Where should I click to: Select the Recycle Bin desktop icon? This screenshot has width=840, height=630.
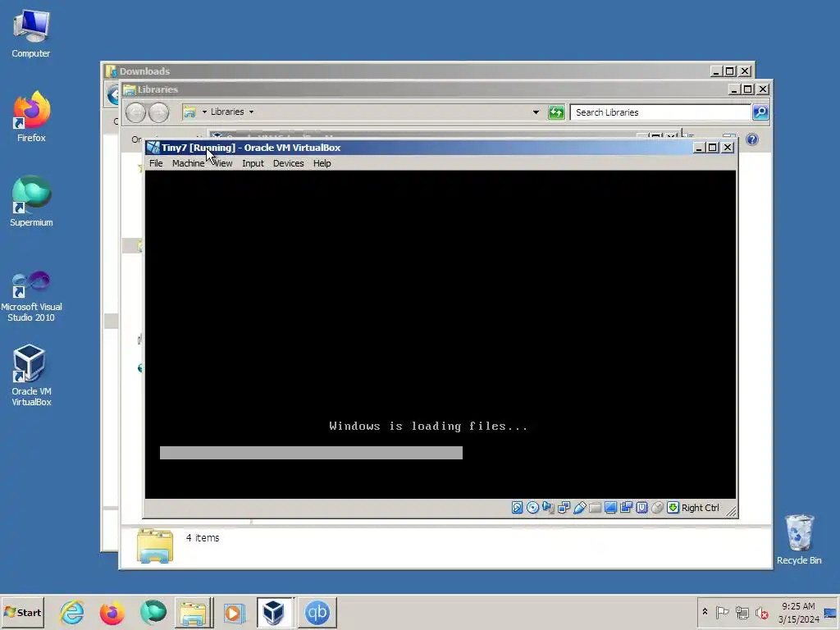click(x=799, y=540)
